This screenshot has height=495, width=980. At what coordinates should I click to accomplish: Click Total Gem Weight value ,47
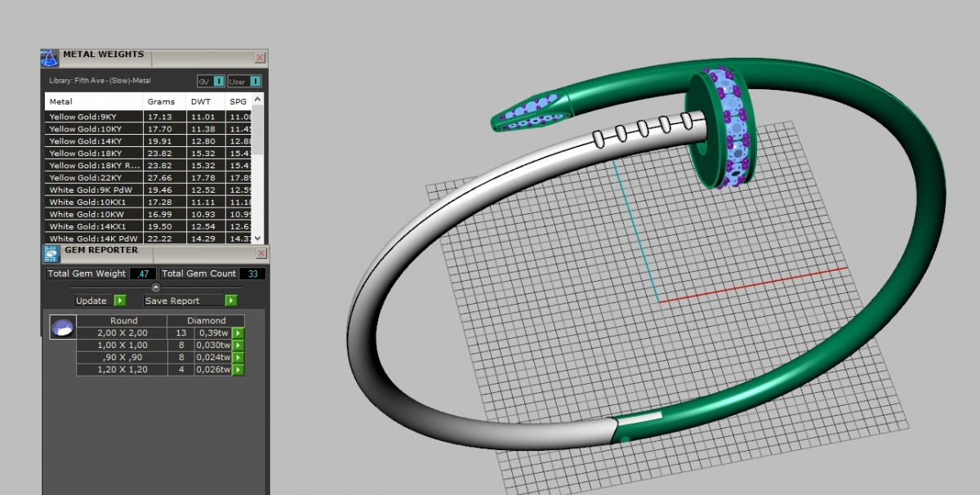143,274
